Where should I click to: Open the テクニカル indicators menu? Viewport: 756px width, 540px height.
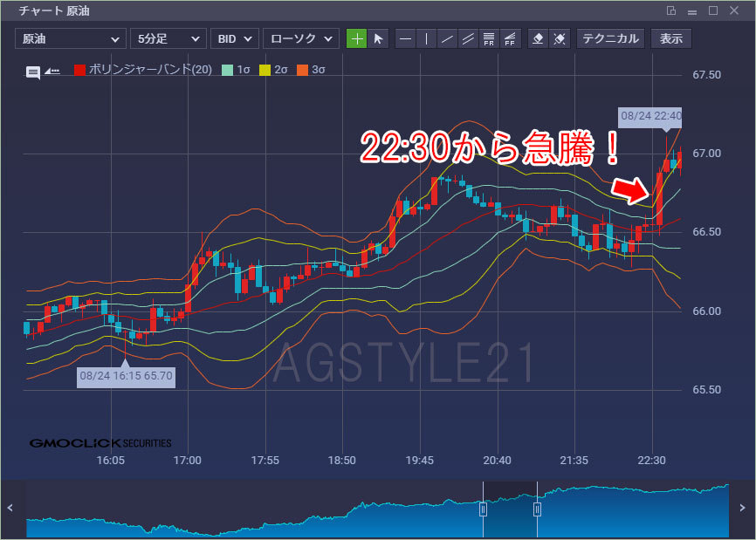(x=610, y=38)
